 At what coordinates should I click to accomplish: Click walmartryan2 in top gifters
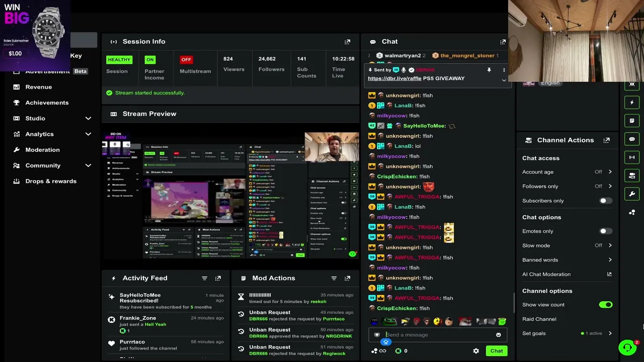click(403, 56)
